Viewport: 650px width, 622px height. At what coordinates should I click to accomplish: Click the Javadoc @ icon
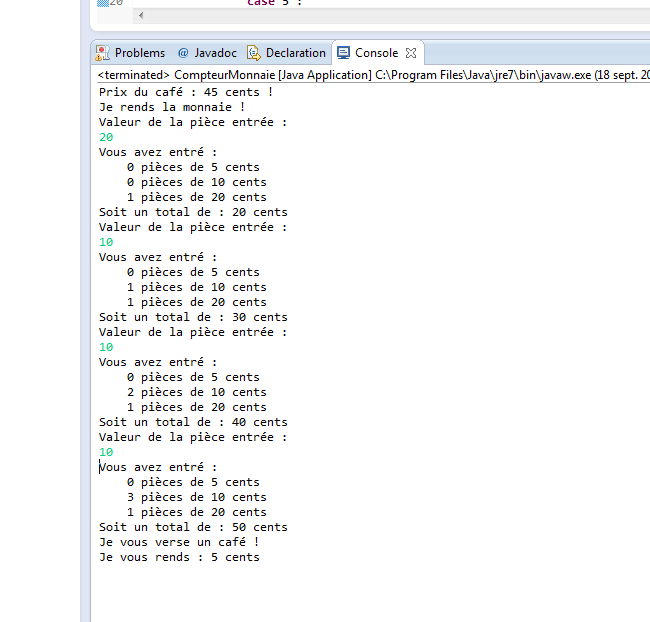[x=183, y=53]
